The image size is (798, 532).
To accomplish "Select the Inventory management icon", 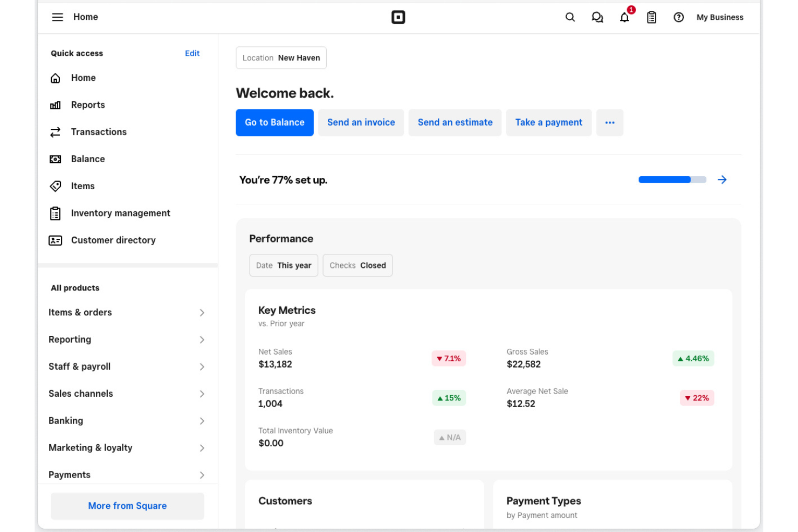I will pyautogui.click(x=55, y=213).
